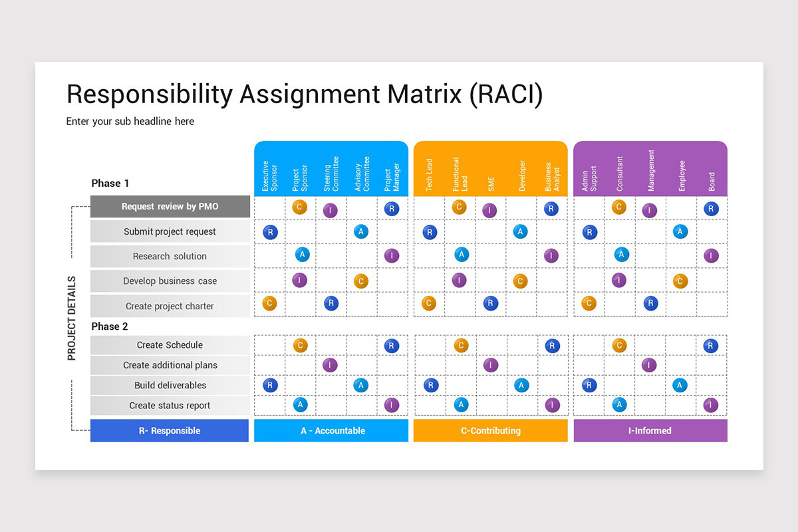Select the Responsibility Assignment Matrix title
798x532 pixels.
click(x=305, y=95)
